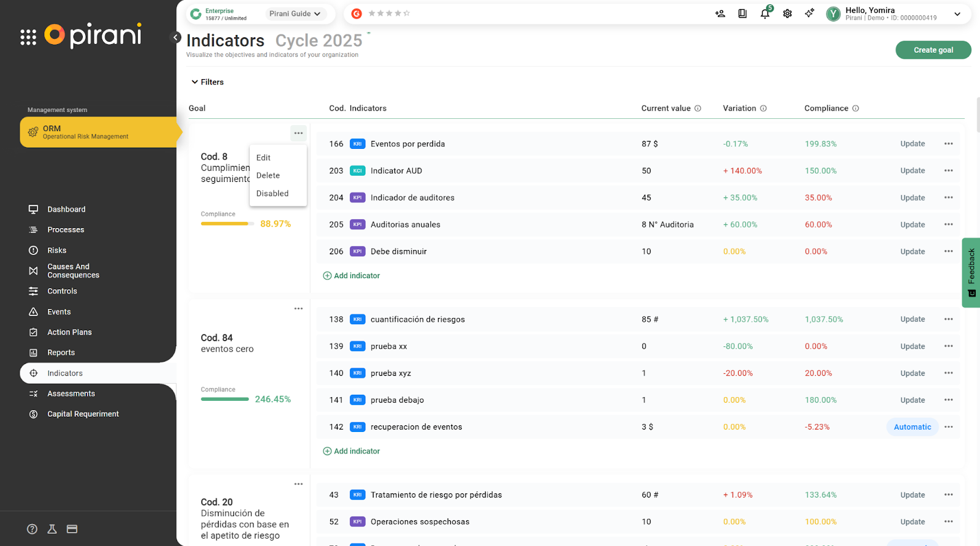The image size is (980, 546).
Task: Expand the user account dropdown chevron
Action: [957, 14]
